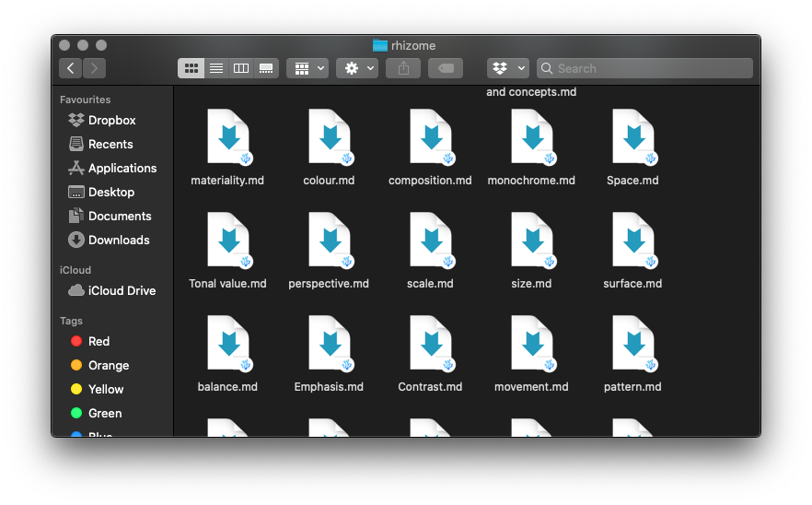812x505 pixels.
Task: Select the Emphasis.md file icon
Action: click(x=330, y=344)
